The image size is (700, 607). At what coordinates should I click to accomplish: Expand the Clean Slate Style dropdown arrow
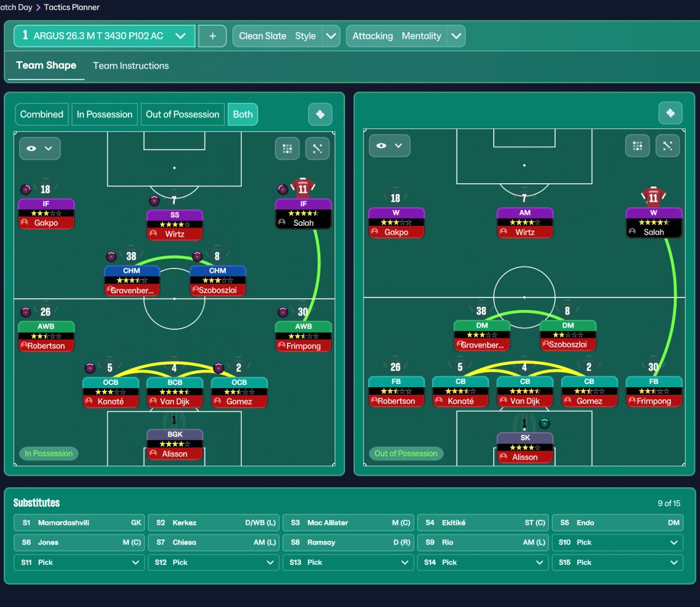click(331, 36)
